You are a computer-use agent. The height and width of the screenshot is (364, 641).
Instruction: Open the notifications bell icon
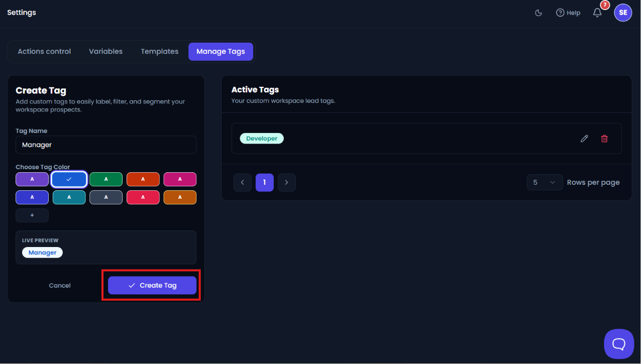coord(597,13)
